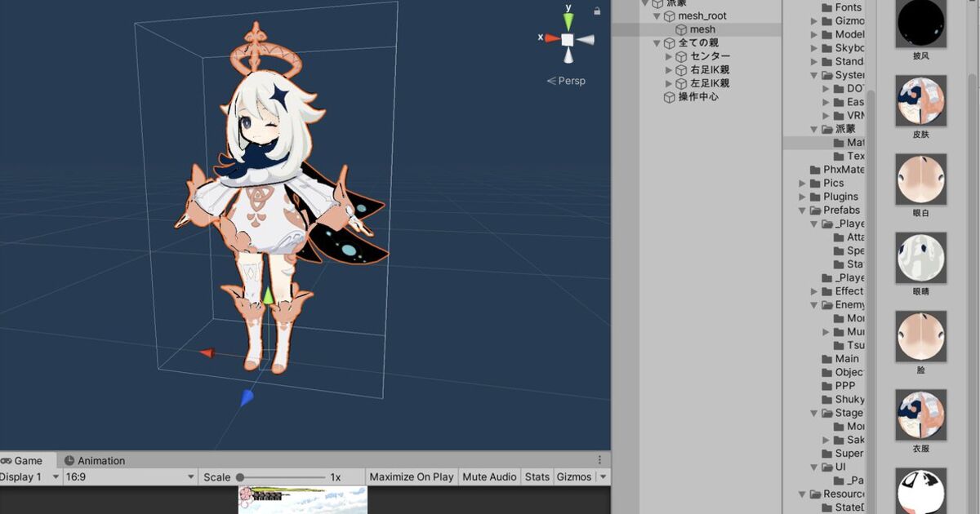Viewport: 980px width, 514px height.
Task: Toggle the Stats overlay button
Action: [x=537, y=476]
